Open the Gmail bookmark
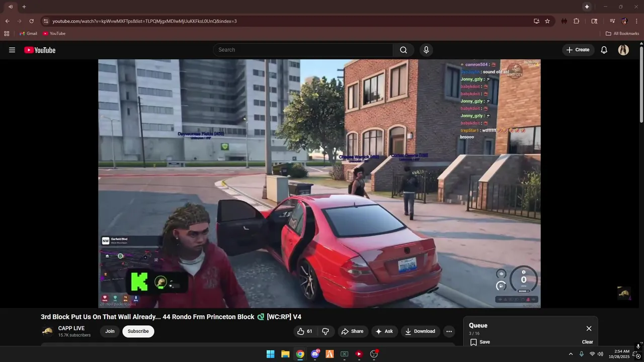 tap(28, 34)
